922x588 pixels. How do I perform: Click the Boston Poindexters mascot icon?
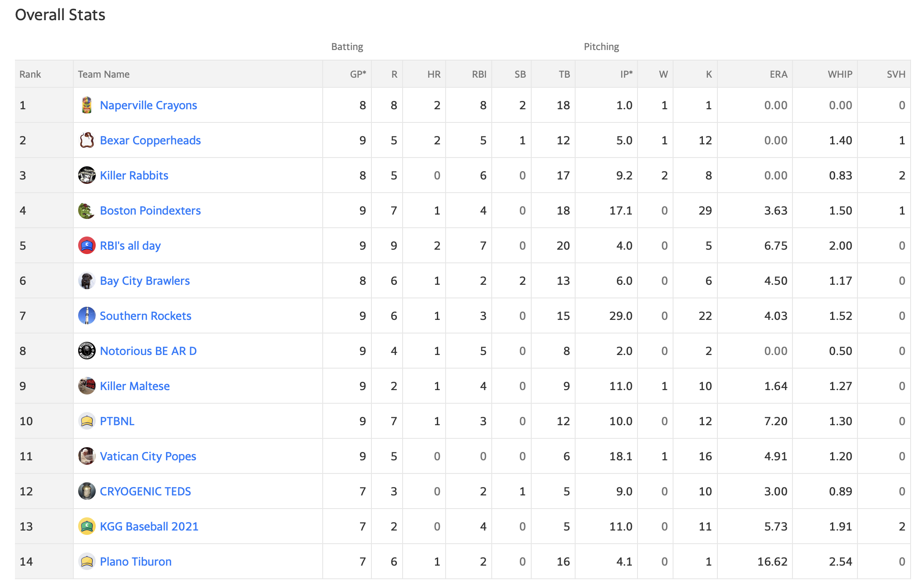tap(87, 210)
